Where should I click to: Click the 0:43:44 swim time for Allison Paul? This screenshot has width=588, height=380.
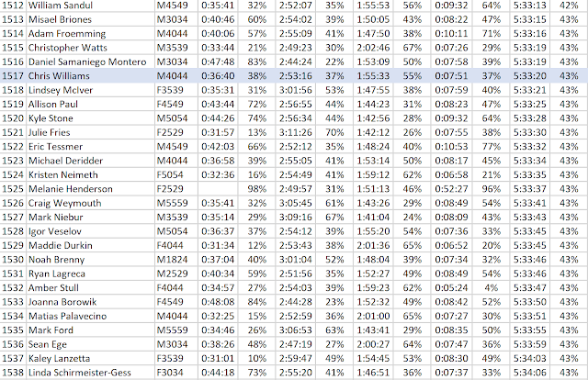[218, 105]
